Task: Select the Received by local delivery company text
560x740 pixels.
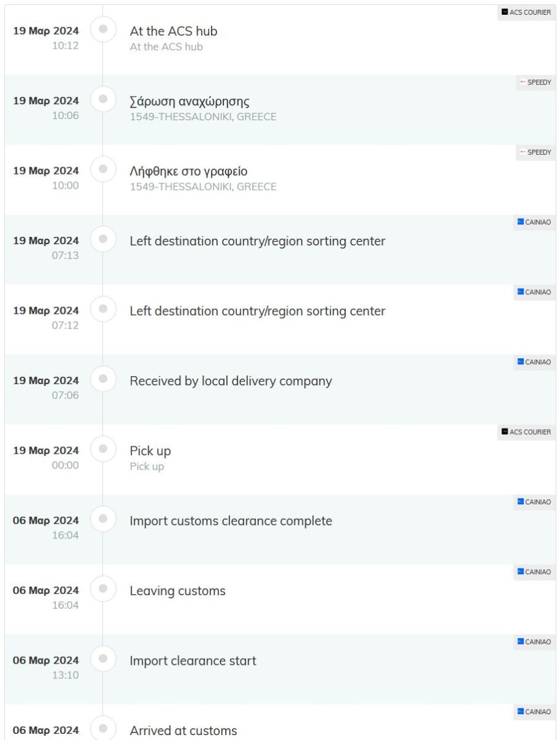Action: pos(231,381)
